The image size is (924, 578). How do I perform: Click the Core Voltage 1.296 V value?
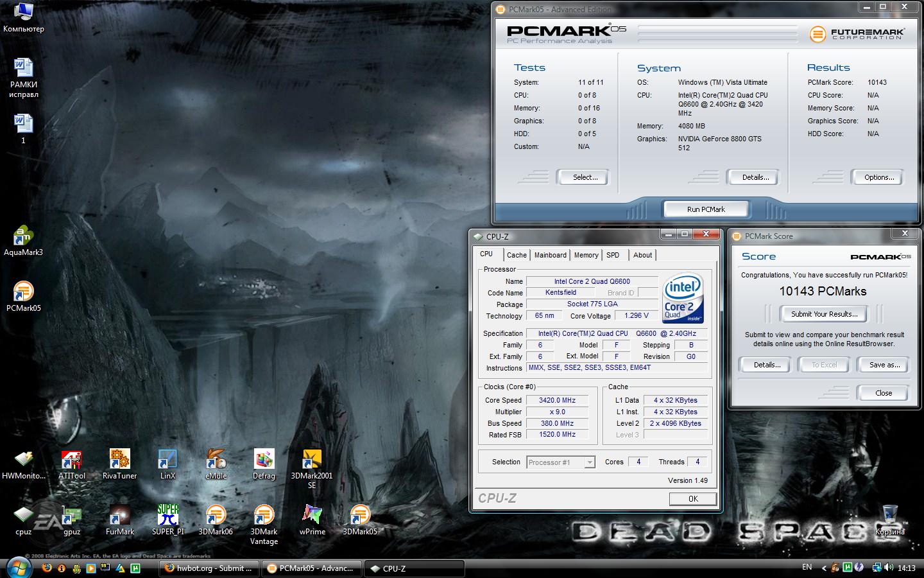tap(637, 315)
